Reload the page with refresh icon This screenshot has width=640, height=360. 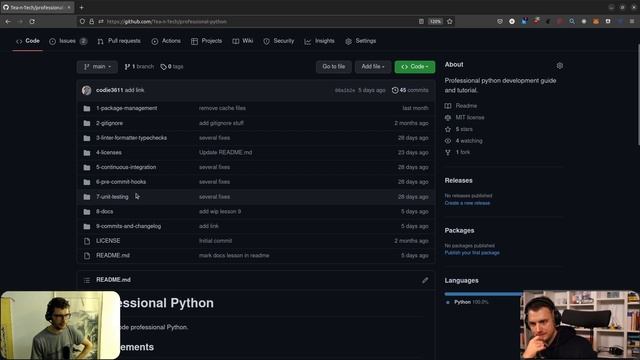(x=32, y=21)
